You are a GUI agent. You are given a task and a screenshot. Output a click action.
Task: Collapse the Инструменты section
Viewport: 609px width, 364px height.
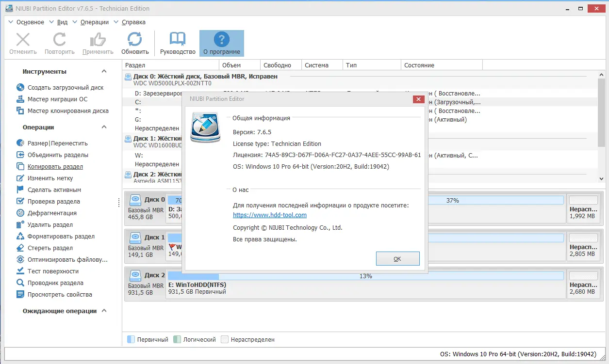pos(104,71)
